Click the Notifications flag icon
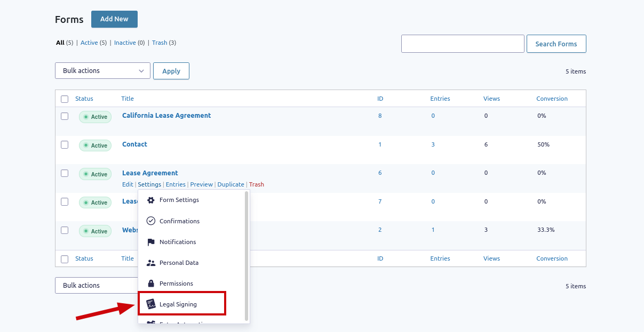Screen dimensions: 644x332 (x=151, y=241)
